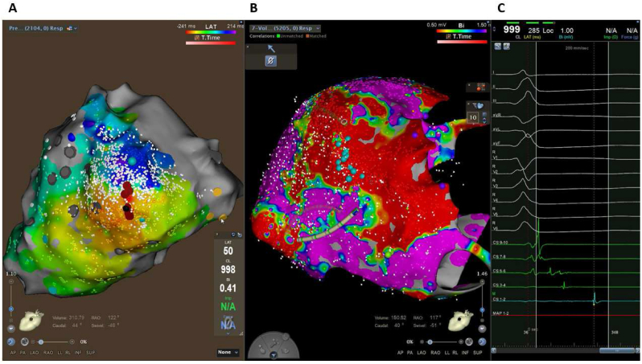The image size is (642, 364).
Task: Click the globe transparency icon in panel A
Action: (25, 342)
